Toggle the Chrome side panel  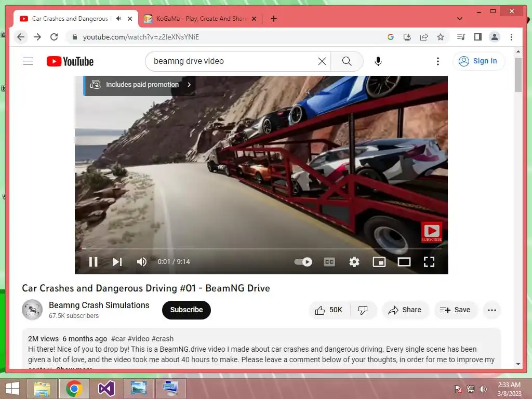[478, 37]
